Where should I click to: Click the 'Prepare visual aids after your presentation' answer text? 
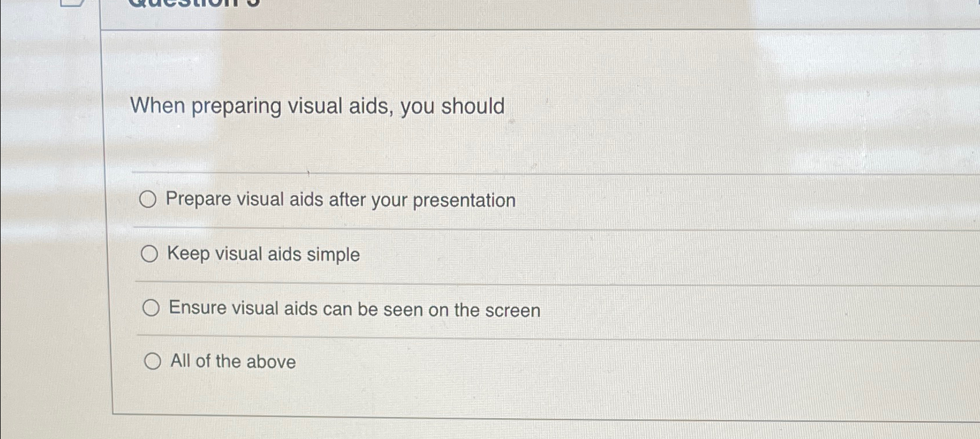click(x=341, y=200)
